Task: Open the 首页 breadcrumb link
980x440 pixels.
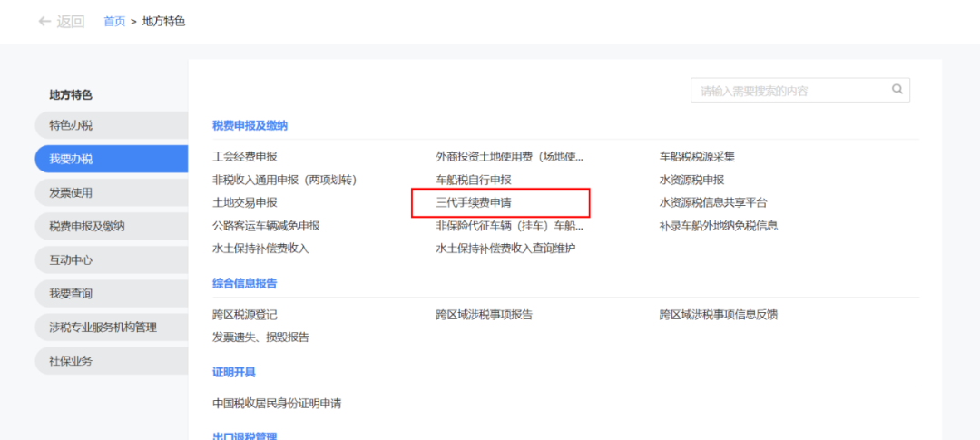Action: (x=114, y=21)
